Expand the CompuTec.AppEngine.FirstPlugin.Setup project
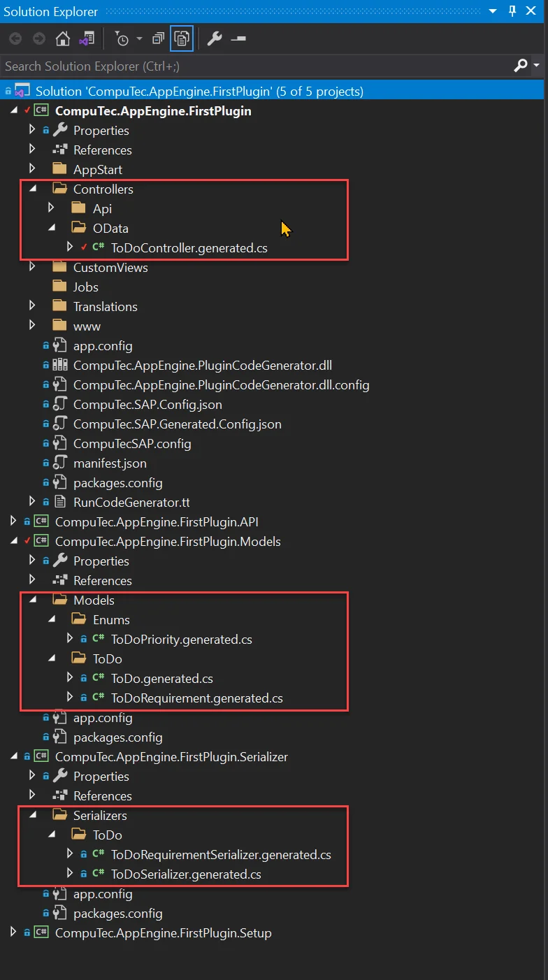This screenshot has width=548, height=980. (x=13, y=933)
